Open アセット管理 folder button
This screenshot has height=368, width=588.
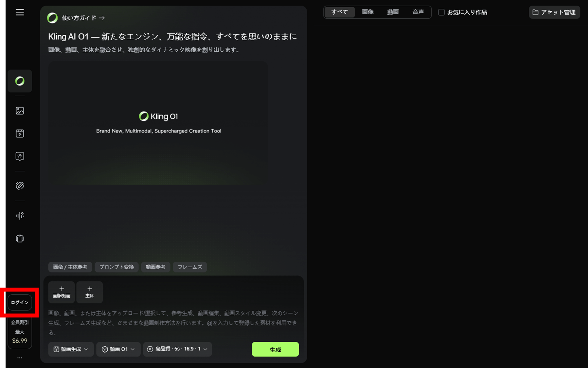click(554, 12)
